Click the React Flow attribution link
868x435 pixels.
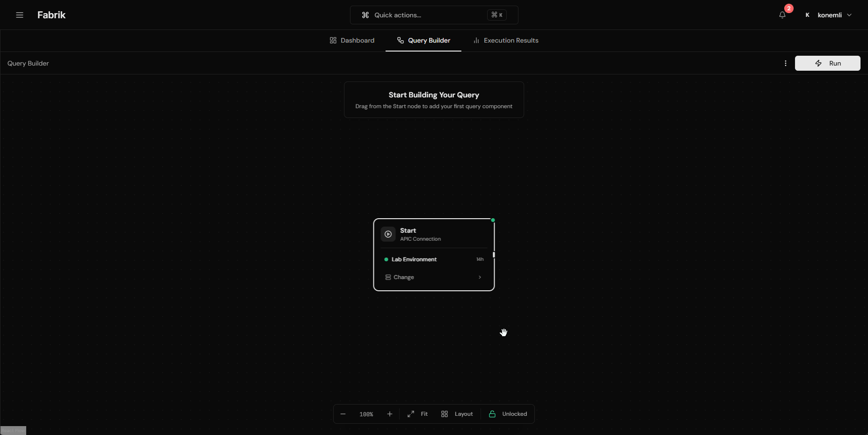coord(13,431)
